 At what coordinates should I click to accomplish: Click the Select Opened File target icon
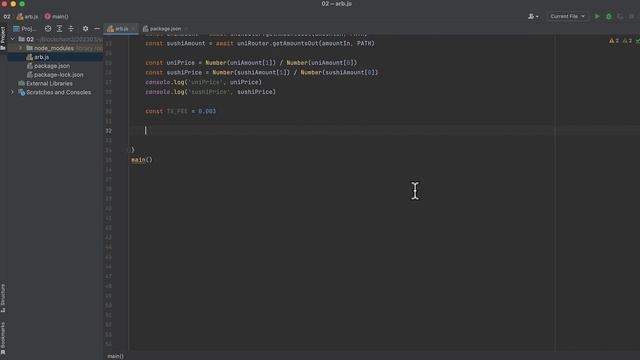(48, 29)
